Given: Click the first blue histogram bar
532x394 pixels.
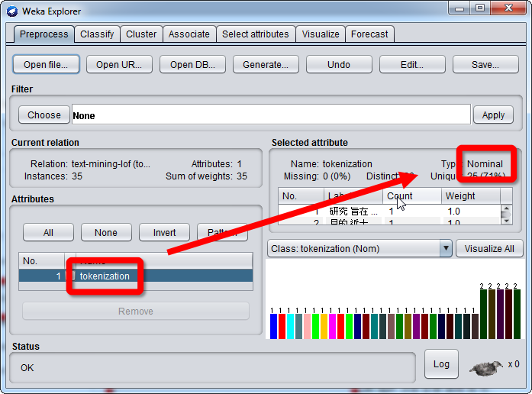Looking at the screenshot, I should click(273, 326).
